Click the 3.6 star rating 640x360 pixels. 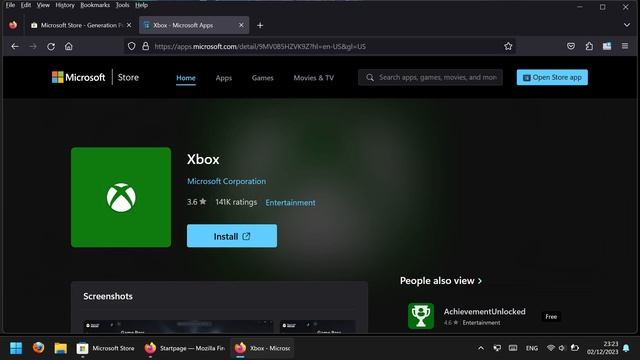pyautogui.click(x=196, y=202)
